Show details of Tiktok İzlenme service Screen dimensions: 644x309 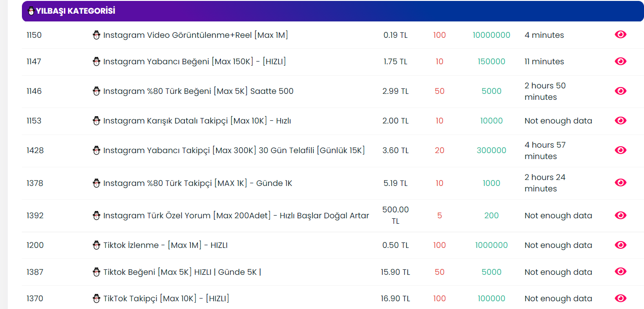[620, 245]
